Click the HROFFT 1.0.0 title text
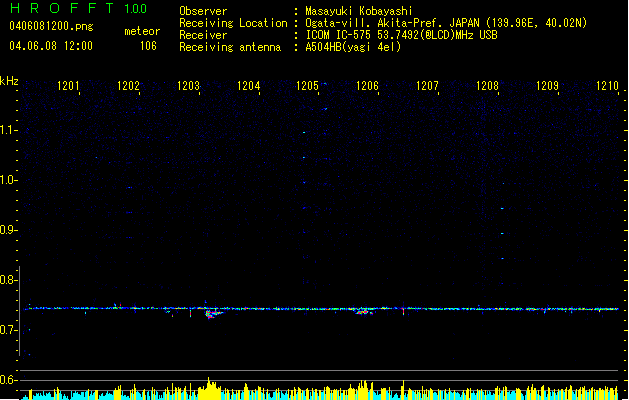The image size is (629, 400). pos(79,8)
